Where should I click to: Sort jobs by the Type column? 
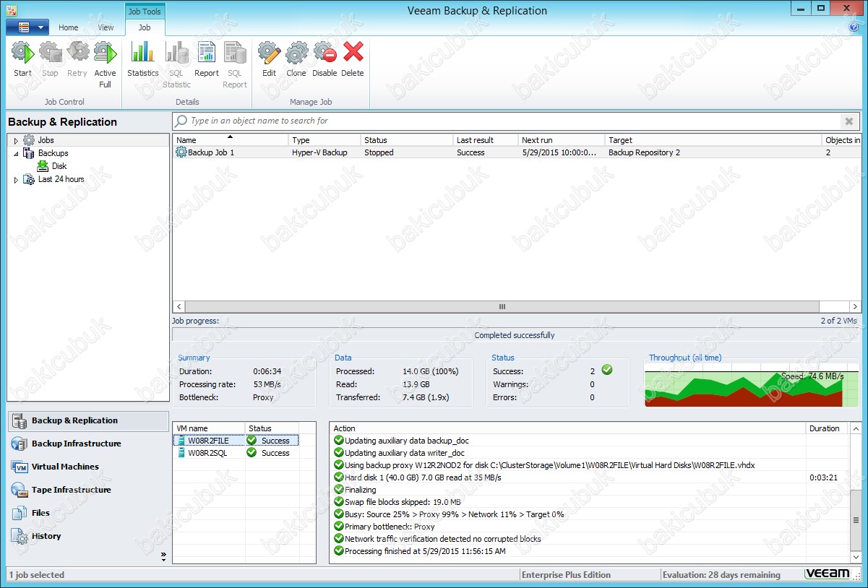coord(325,140)
